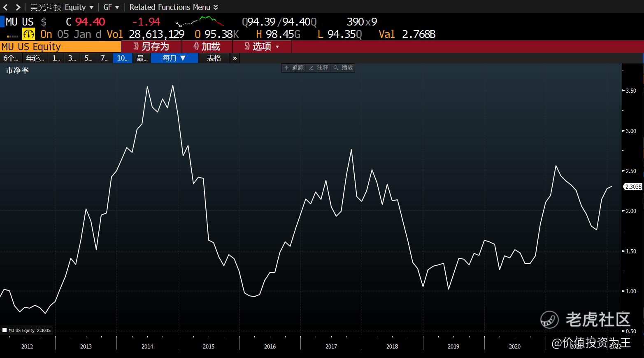Click the price change -1.94

[146, 21]
